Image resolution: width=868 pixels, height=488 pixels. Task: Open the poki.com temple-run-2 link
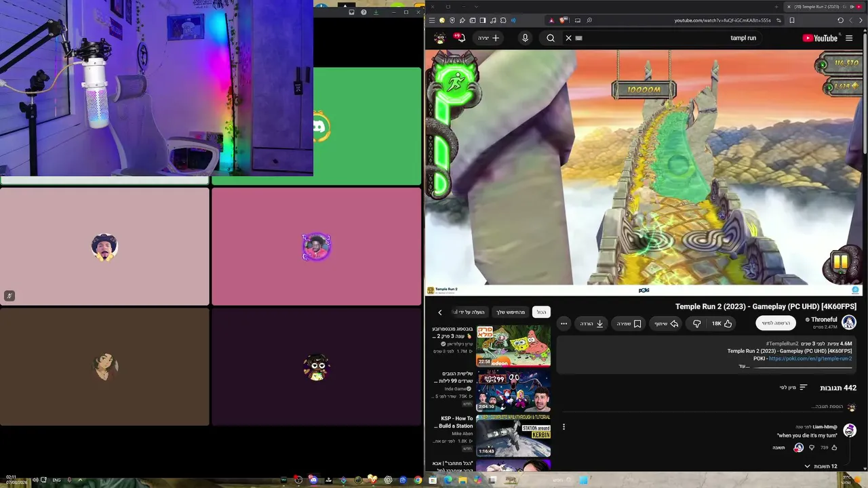point(810,359)
